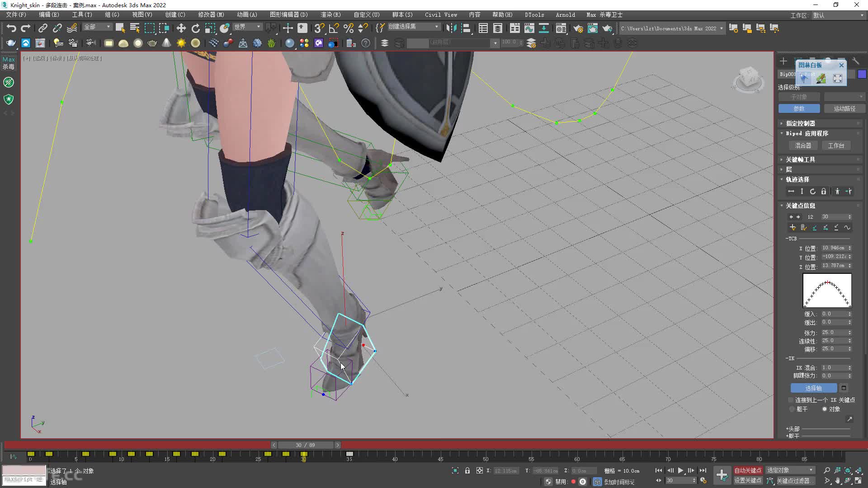Click the Align tool icon
This screenshot has width=868, height=488.
(x=466, y=28)
